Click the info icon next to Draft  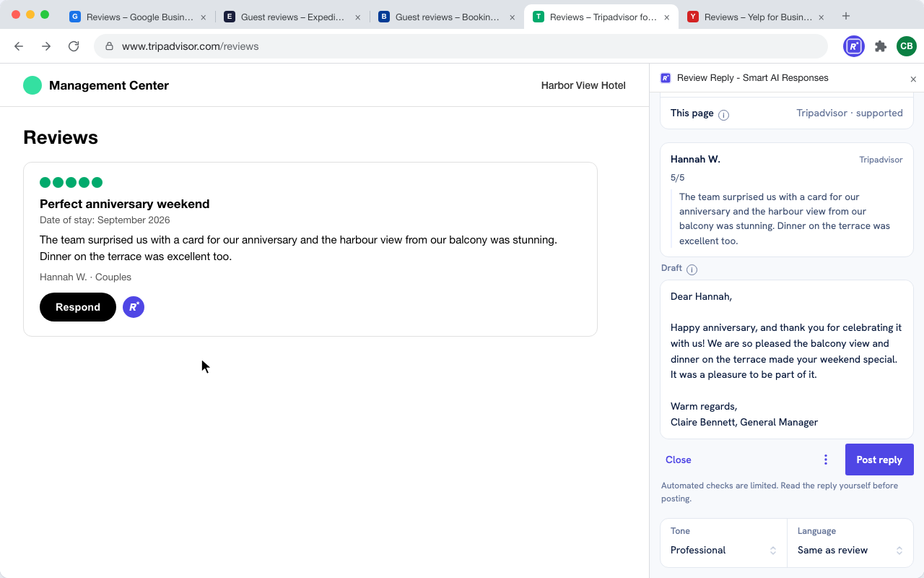coord(692,269)
